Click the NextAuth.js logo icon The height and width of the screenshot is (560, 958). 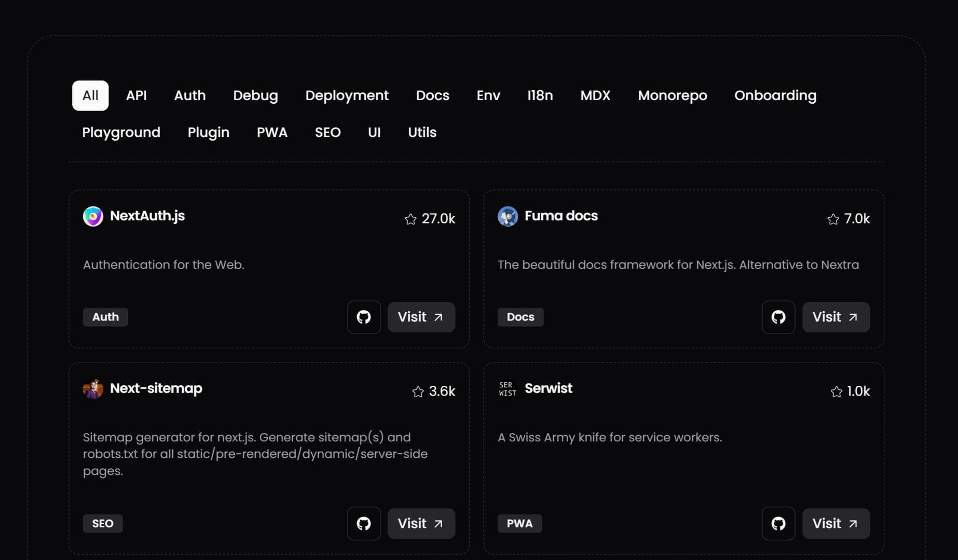[x=93, y=216]
